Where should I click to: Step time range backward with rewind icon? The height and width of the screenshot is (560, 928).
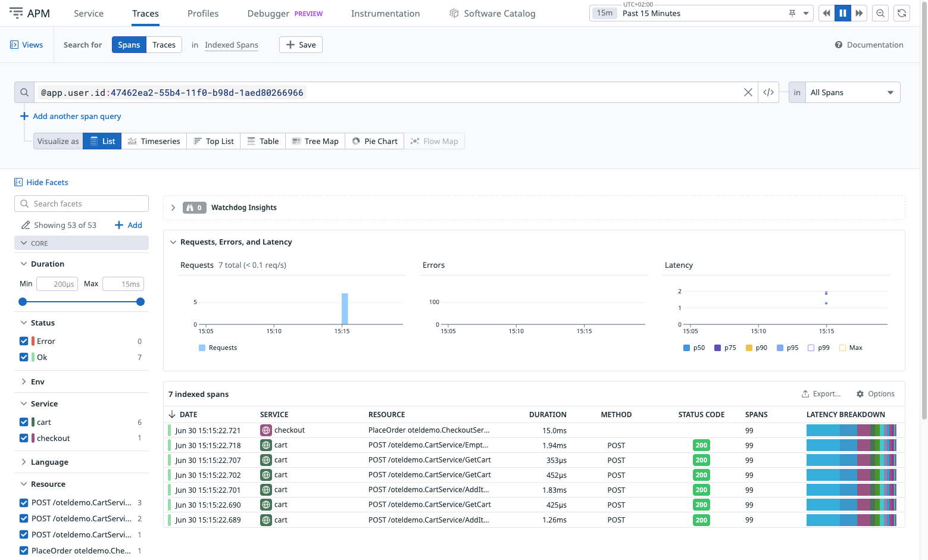click(x=826, y=13)
